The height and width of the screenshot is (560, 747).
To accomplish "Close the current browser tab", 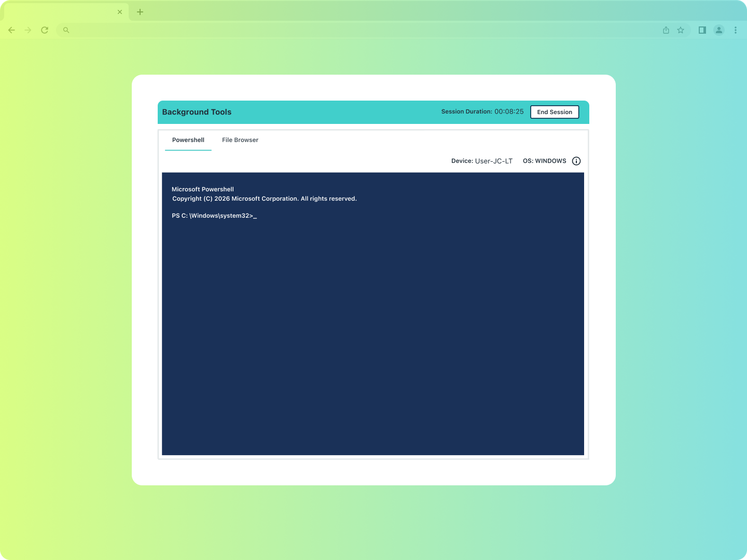I will [x=120, y=12].
